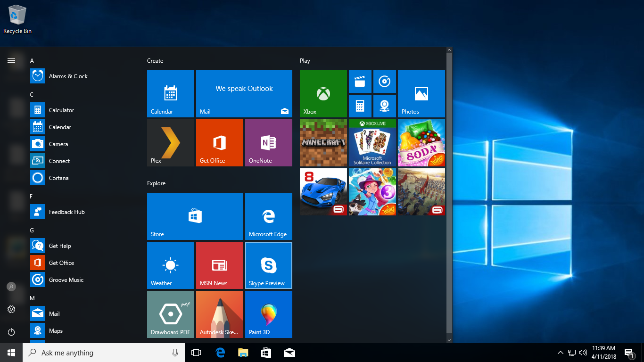Launch the Get Help app
The height and width of the screenshot is (362, 644).
85,246
